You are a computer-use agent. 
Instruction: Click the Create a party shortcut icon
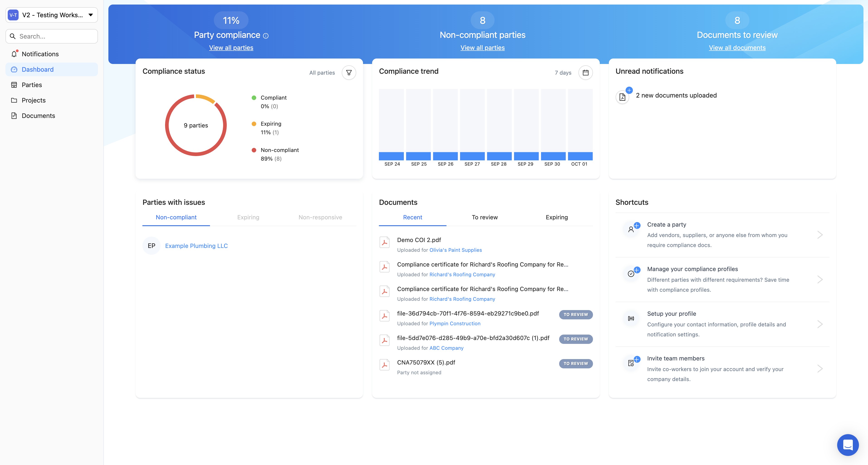coord(631,230)
